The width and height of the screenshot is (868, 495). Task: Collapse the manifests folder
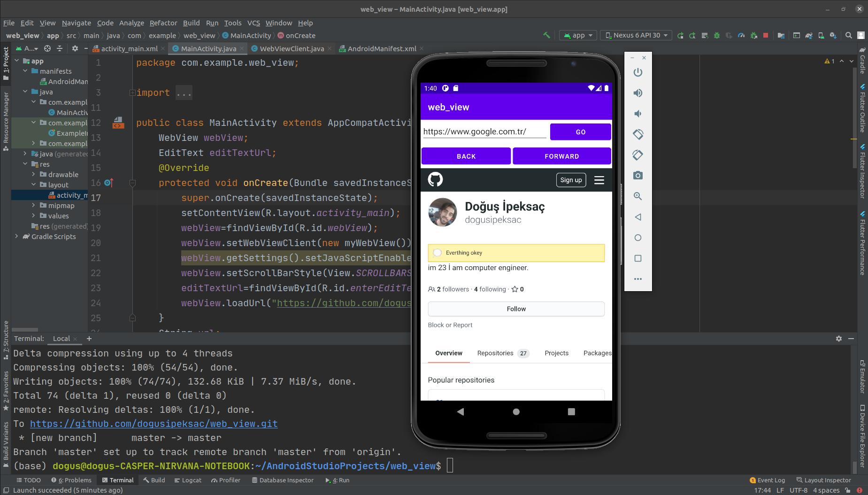[x=25, y=71]
